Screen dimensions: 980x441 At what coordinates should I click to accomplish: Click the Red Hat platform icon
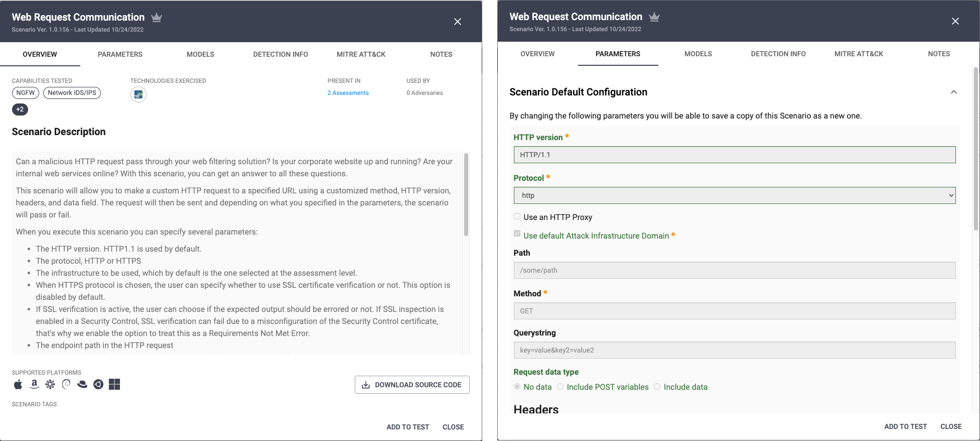point(82,384)
